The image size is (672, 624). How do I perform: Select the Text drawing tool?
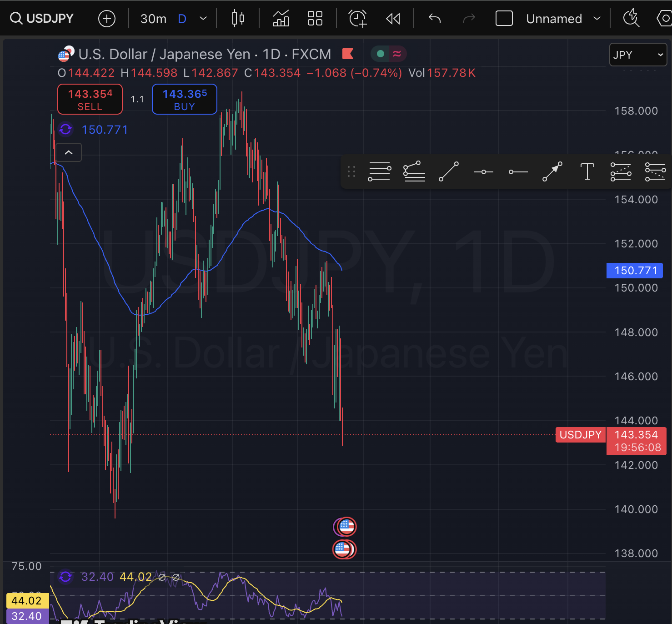[587, 171]
